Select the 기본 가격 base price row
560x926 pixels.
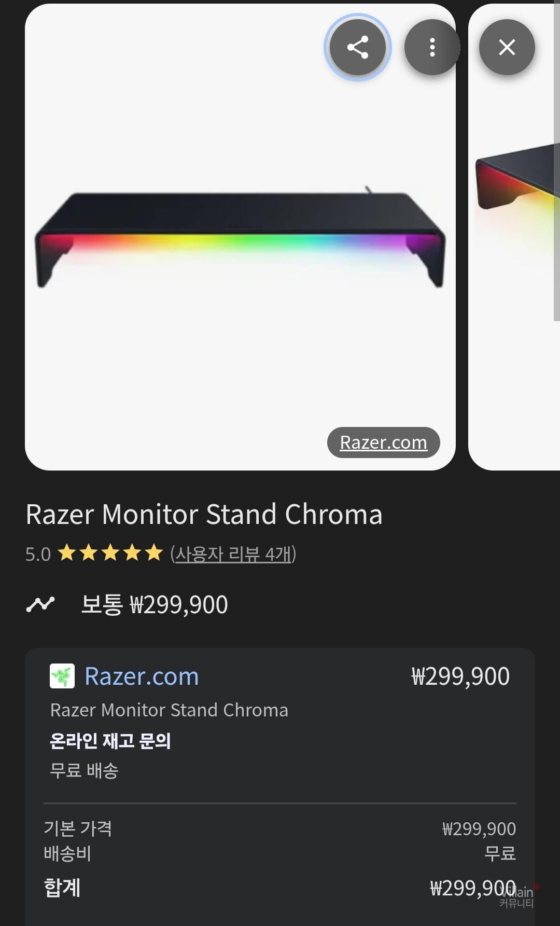280,828
